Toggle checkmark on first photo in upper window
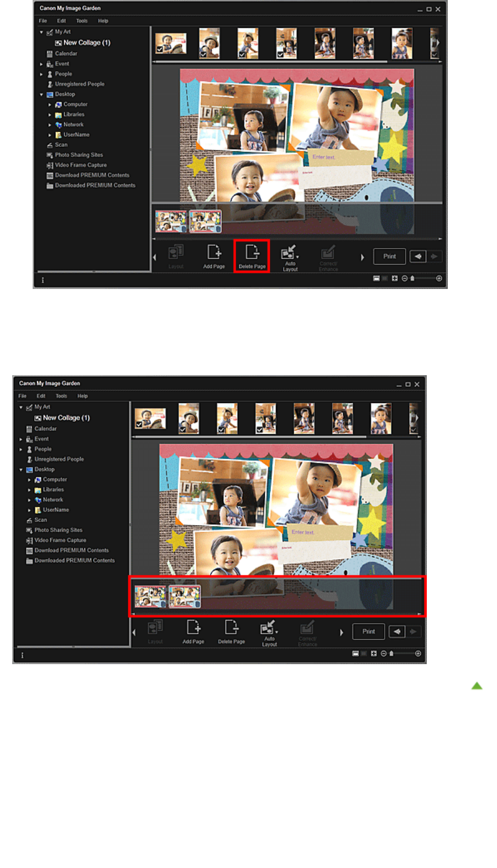Image resolution: width=497 pixels, height=868 pixels. (x=159, y=50)
